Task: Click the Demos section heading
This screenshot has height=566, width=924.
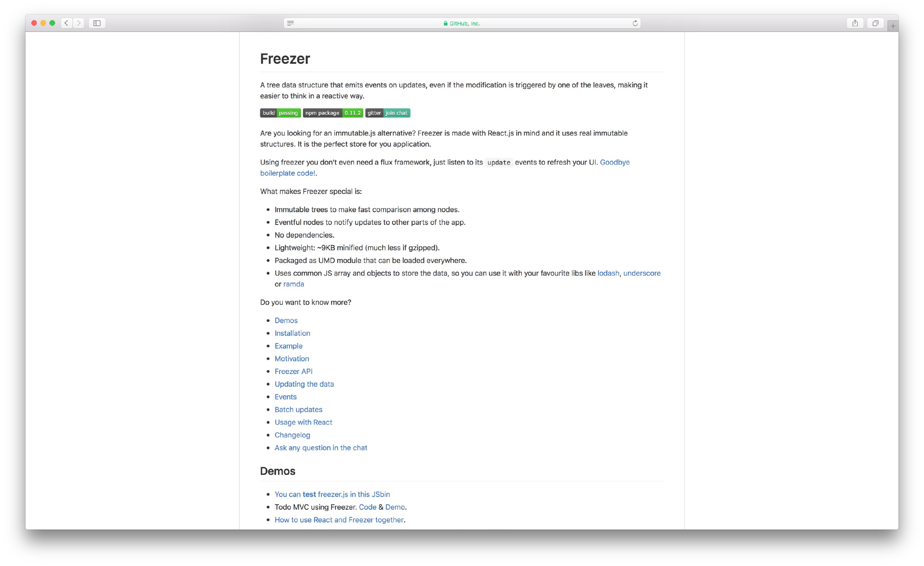Action: point(278,471)
